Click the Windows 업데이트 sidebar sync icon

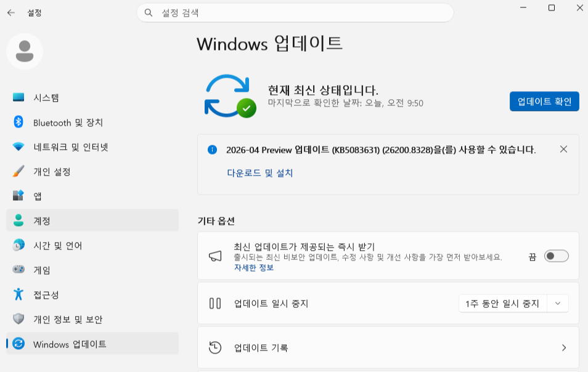[x=18, y=343]
